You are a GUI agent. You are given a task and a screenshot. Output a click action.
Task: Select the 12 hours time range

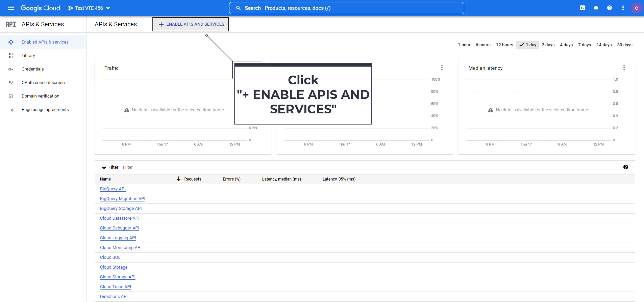pos(504,45)
